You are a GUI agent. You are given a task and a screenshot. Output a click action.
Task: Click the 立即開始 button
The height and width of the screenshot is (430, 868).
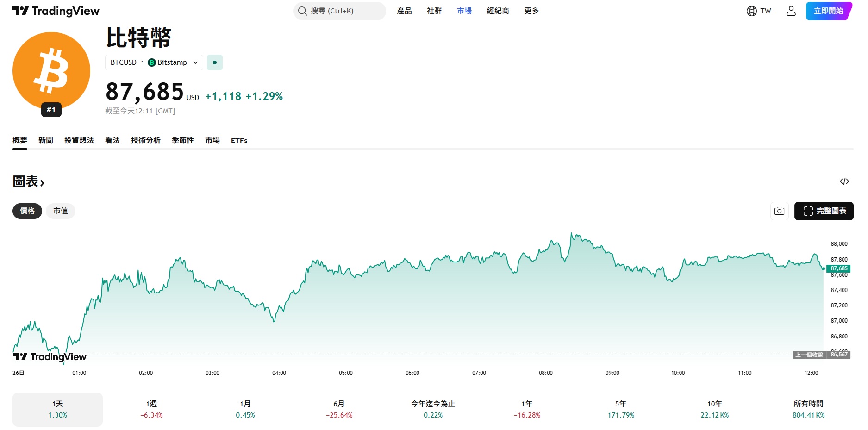pyautogui.click(x=829, y=11)
